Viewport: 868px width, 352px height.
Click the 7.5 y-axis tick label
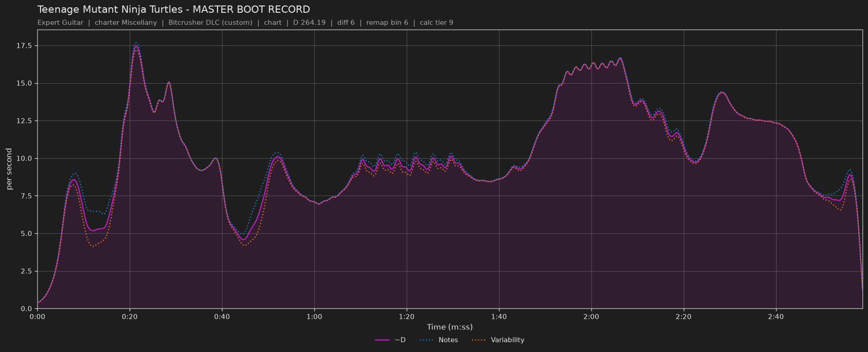click(26, 196)
